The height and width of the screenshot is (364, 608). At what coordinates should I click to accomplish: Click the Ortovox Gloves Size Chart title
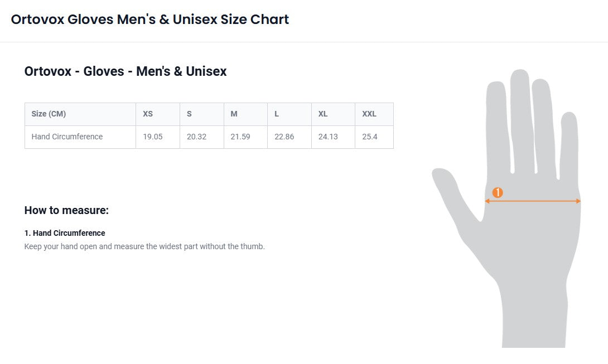click(150, 20)
